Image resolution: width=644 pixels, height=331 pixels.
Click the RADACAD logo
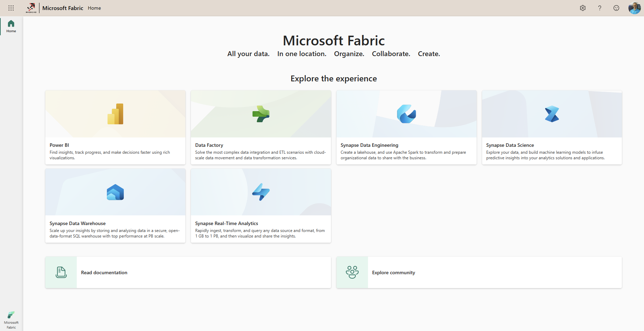tap(31, 8)
